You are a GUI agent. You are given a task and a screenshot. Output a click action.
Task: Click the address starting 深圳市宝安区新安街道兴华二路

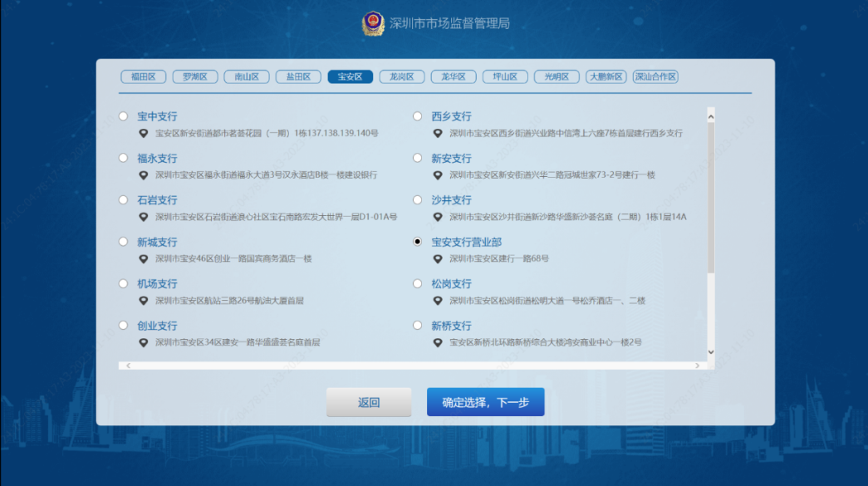tap(552, 175)
